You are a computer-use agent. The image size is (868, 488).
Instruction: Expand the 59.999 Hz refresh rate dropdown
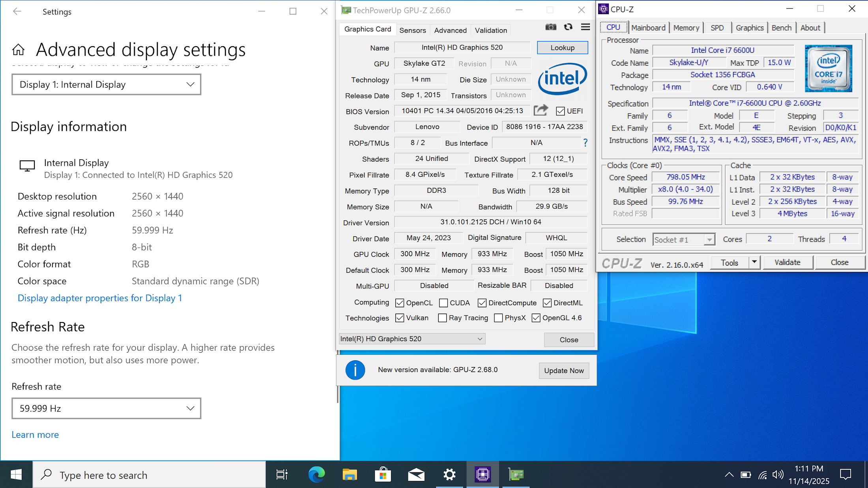pyautogui.click(x=106, y=408)
